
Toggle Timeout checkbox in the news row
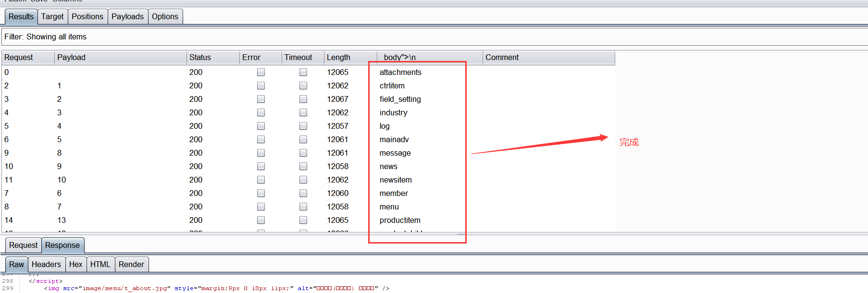tap(303, 166)
